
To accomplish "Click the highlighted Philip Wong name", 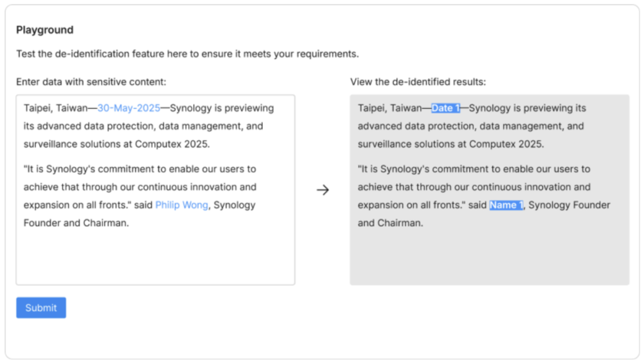I will click(x=181, y=205).
